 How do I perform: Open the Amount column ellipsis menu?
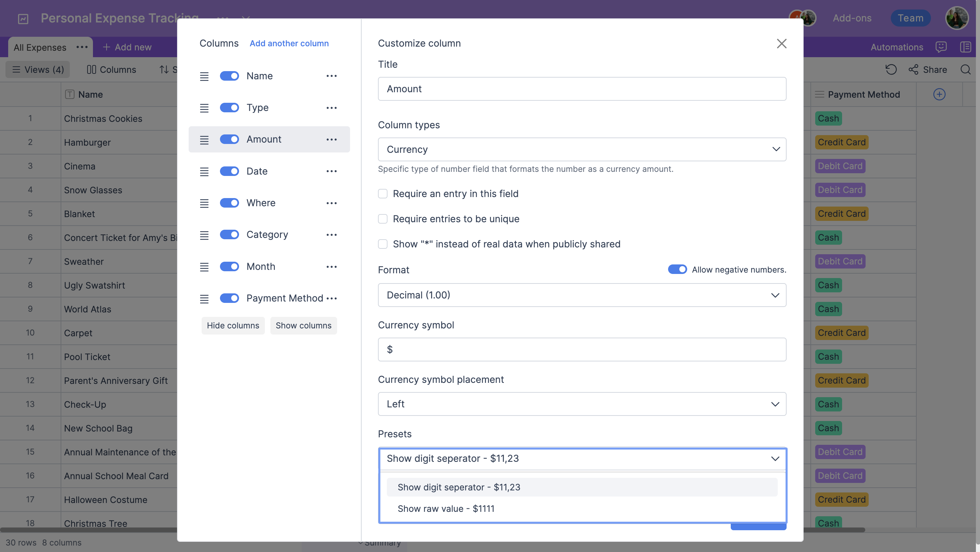point(332,139)
